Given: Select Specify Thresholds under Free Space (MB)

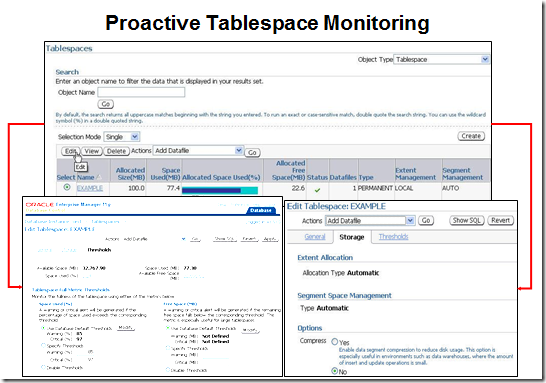Looking at the screenshot, I should (x=168, y=348).
